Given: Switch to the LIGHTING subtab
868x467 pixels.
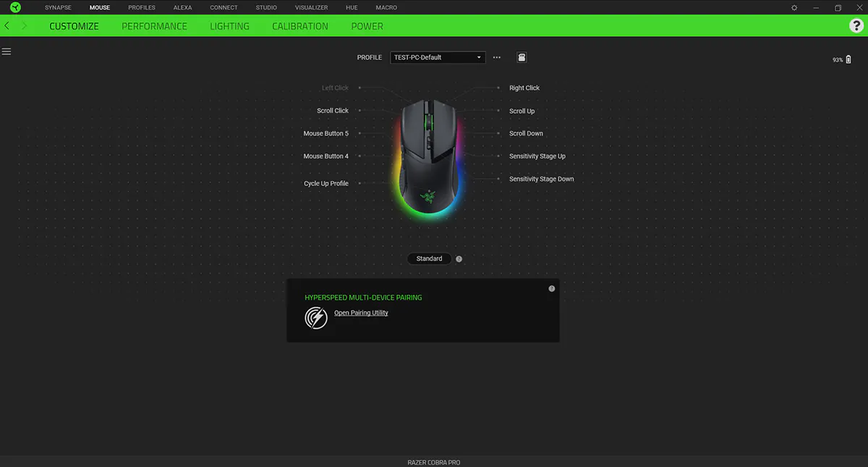Looking at the screenshot, I should pos(229,26).
